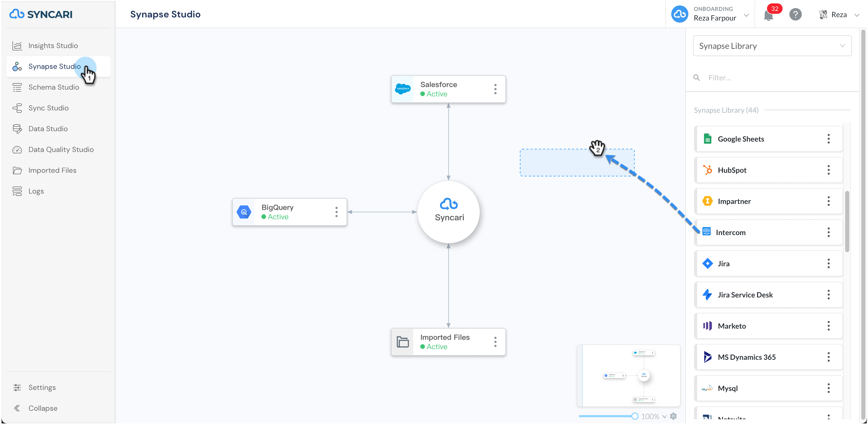Screen dimensions: 868x425
Task: Select the BigQuery synapse node
Action: [289, 212]
